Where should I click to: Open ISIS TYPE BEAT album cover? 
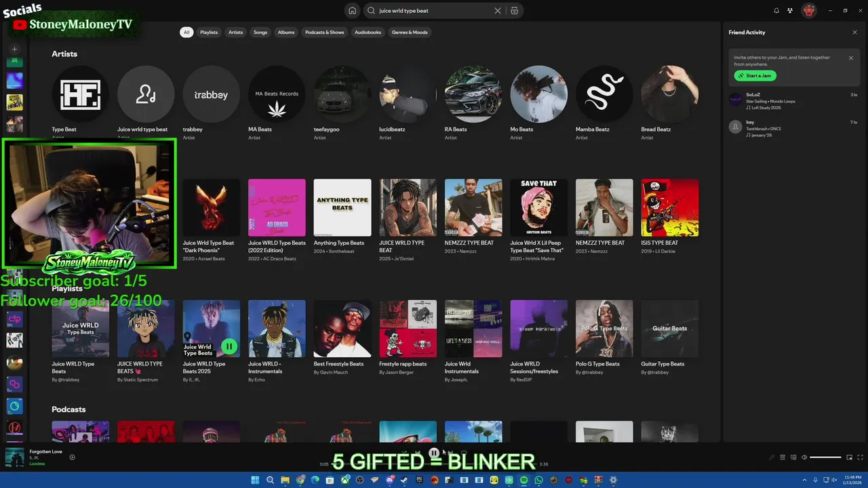pyautogui.click(x=670, y=207)
